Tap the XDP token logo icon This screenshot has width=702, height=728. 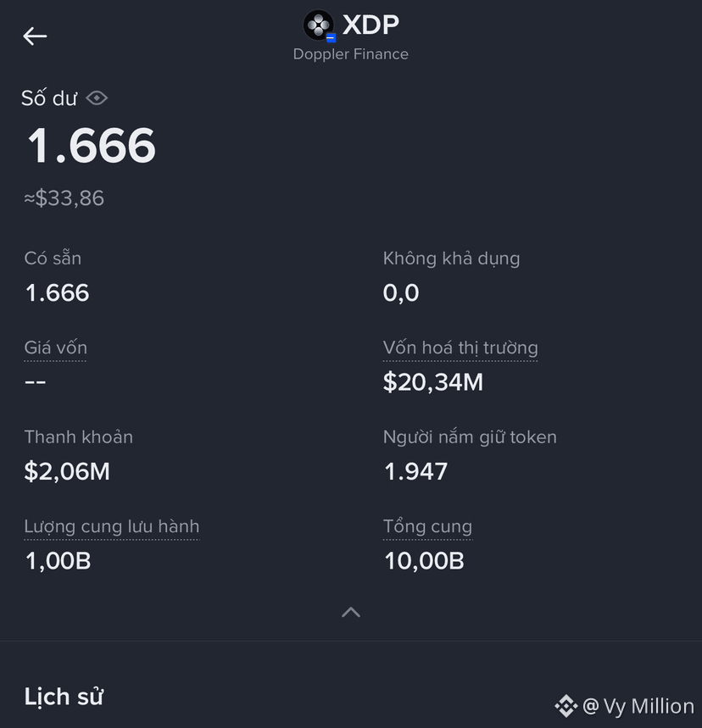click(319, 25)
